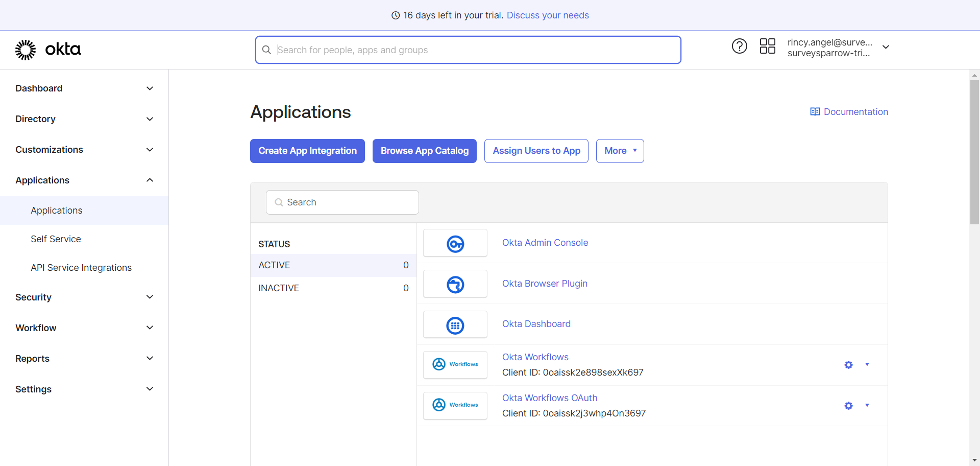
Task: Open gear settings for Okta Workflows OAuth
Action: [x=848, y=406]
